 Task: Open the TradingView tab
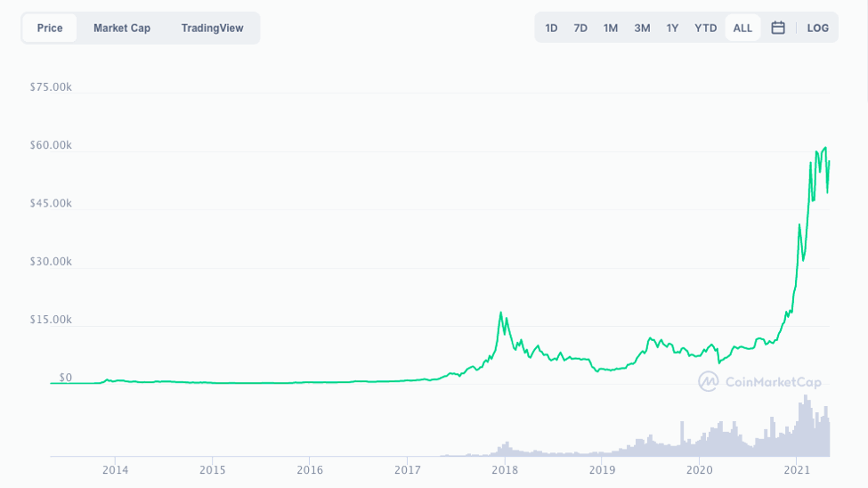click(212, 28)
